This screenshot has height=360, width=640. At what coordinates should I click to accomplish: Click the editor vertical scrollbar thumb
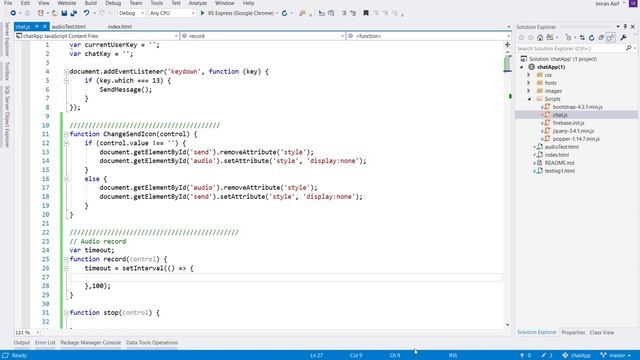pos(507,64)
